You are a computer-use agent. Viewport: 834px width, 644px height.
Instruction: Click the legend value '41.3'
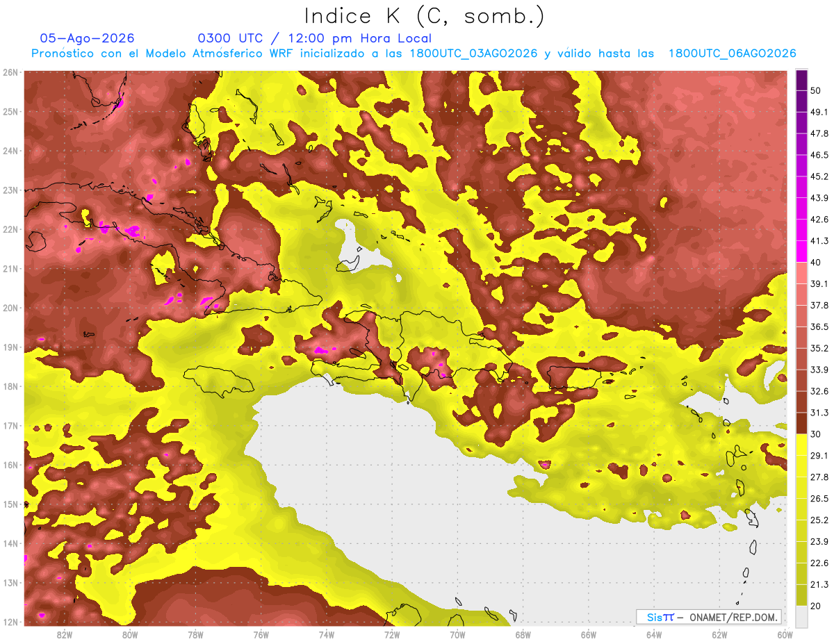820,240
